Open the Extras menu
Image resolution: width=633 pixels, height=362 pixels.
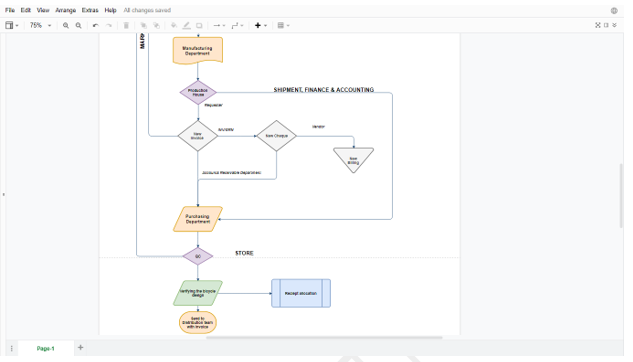(90, 10)
